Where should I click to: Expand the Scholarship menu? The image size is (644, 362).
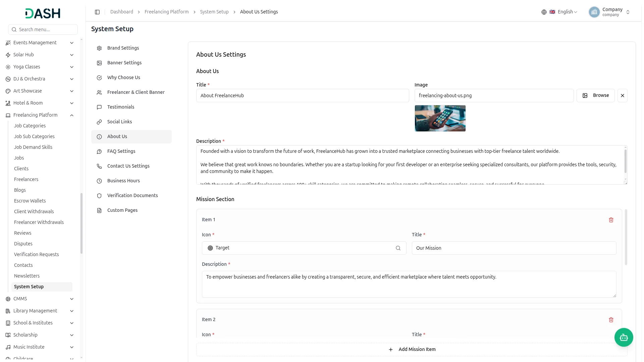coord(71,335)
